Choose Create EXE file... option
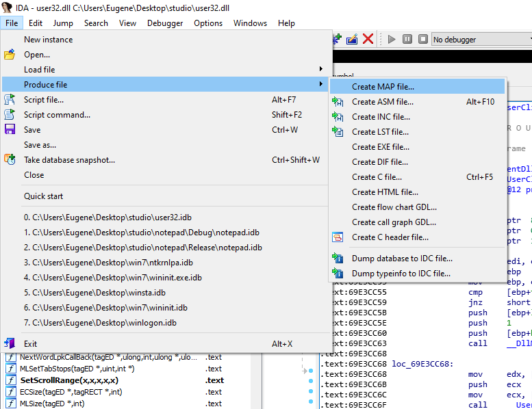This screenshot has height=409, width=532. [x=418, y=147]
